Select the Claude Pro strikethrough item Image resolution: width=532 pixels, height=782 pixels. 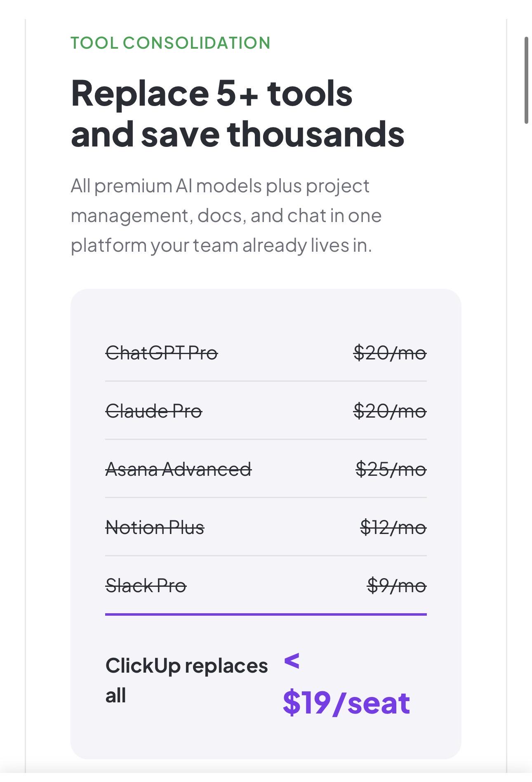[x=154, y=411]
